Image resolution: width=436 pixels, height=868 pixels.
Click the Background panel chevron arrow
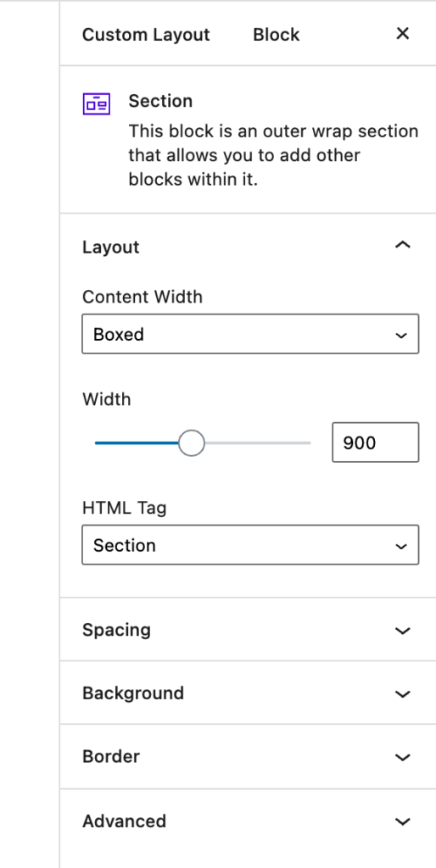click(x=403, y=693)
